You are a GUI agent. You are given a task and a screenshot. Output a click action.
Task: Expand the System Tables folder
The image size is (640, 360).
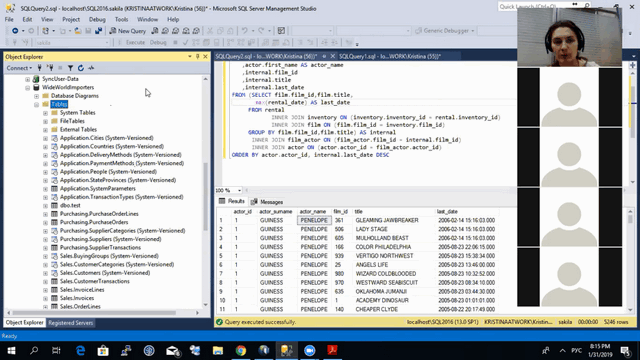45,113
